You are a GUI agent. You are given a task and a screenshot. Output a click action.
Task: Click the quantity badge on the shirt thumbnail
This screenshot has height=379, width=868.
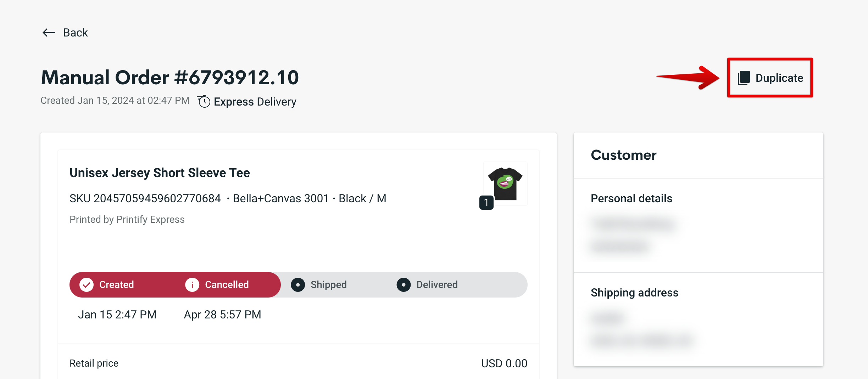click(486, 203)
